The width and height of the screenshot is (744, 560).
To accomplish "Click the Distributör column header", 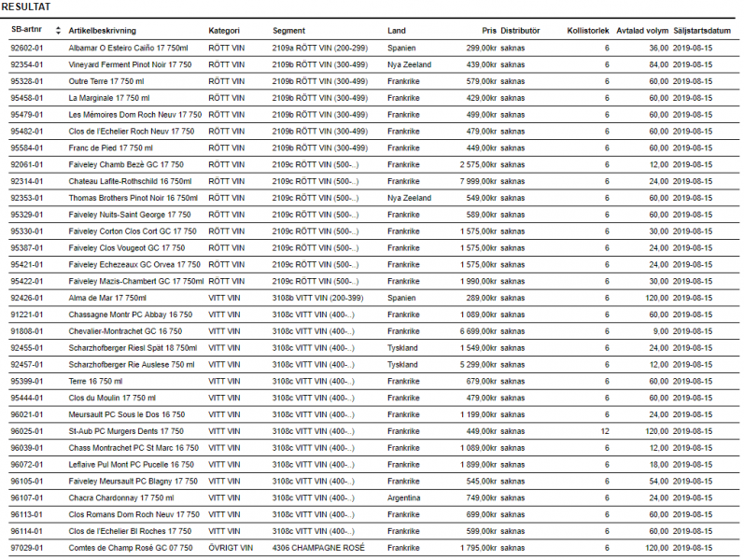I will tap(520, 31).
